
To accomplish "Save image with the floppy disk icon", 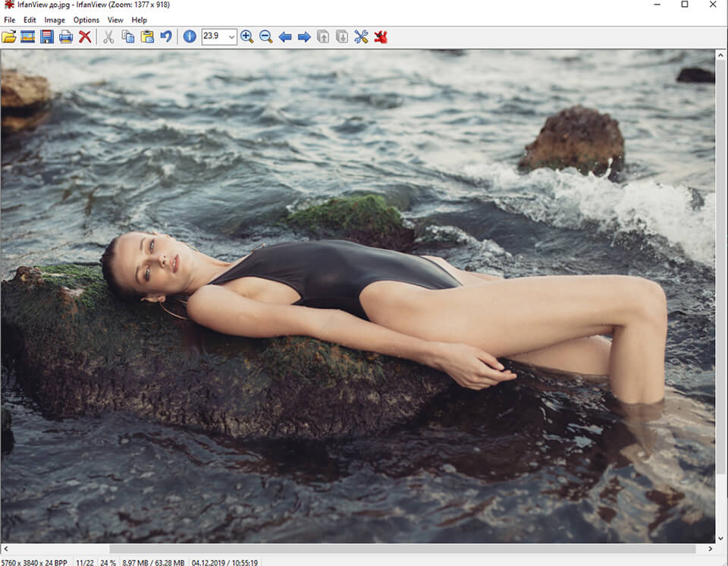I will click(x=47, y=36).
